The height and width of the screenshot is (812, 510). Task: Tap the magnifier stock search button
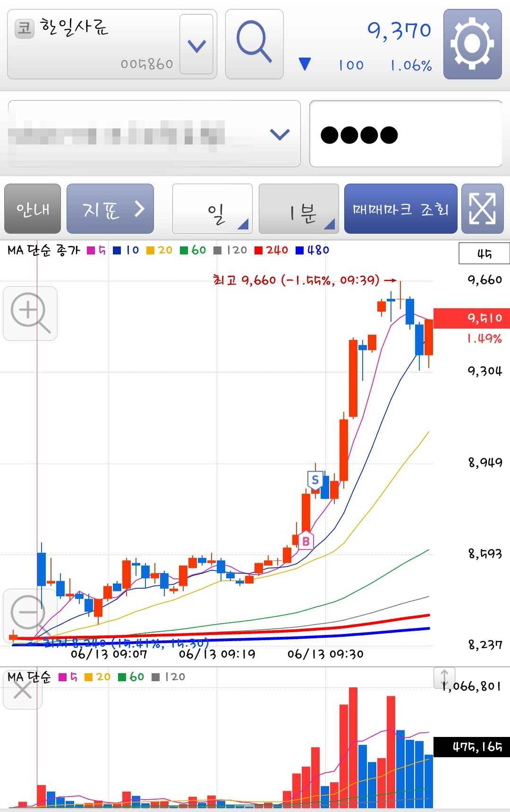[x=255, y=44]
